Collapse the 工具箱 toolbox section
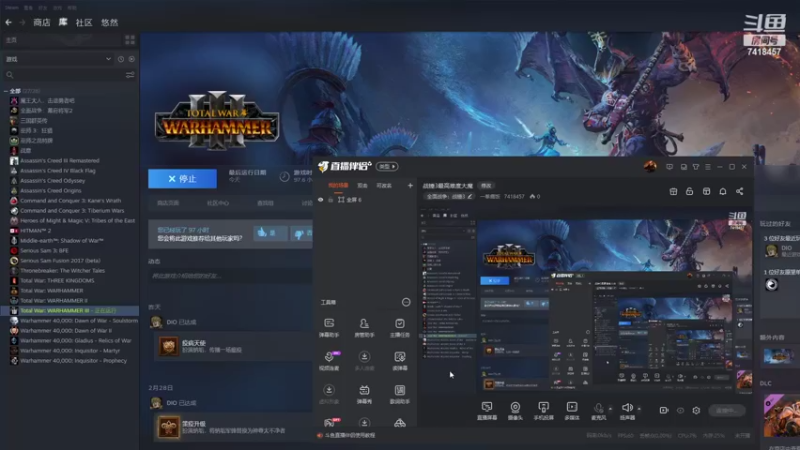Viewport: 800px width, 450px height. click(x=406, y=302)
